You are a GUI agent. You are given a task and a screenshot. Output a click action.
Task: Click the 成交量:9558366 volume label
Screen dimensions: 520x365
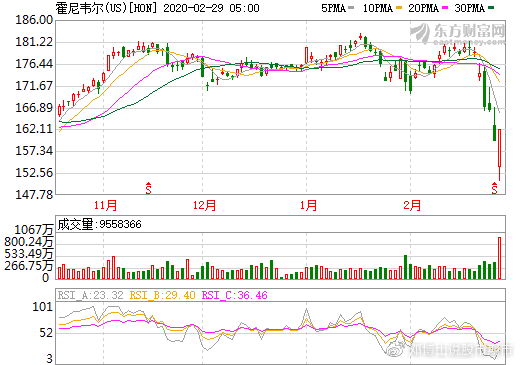click(99, 224)
